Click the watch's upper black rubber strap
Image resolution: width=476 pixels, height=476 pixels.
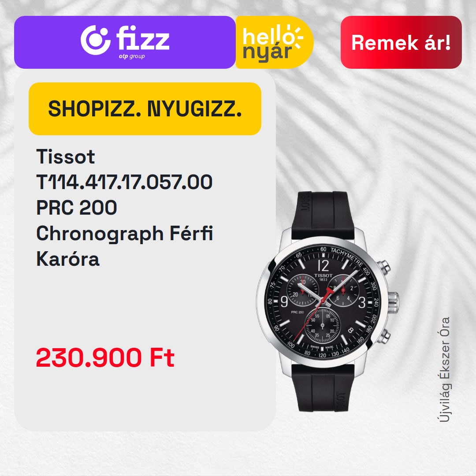coord(322,215)
